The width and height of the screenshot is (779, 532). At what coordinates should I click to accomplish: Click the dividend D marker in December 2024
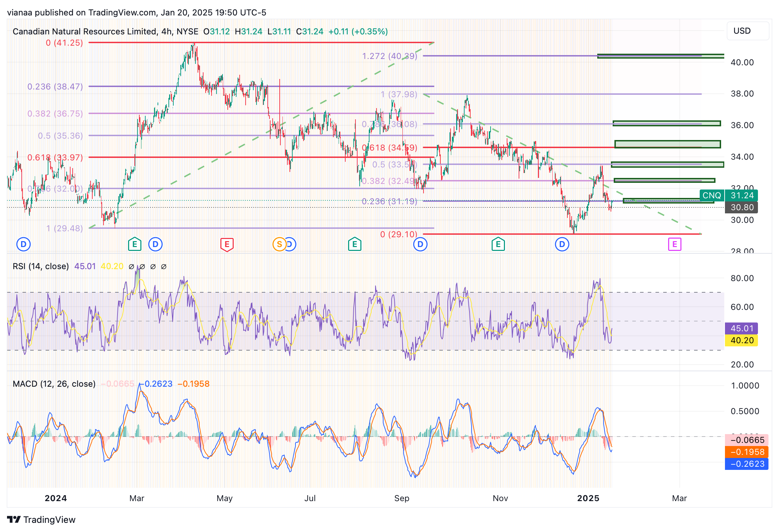pos(562,244)
